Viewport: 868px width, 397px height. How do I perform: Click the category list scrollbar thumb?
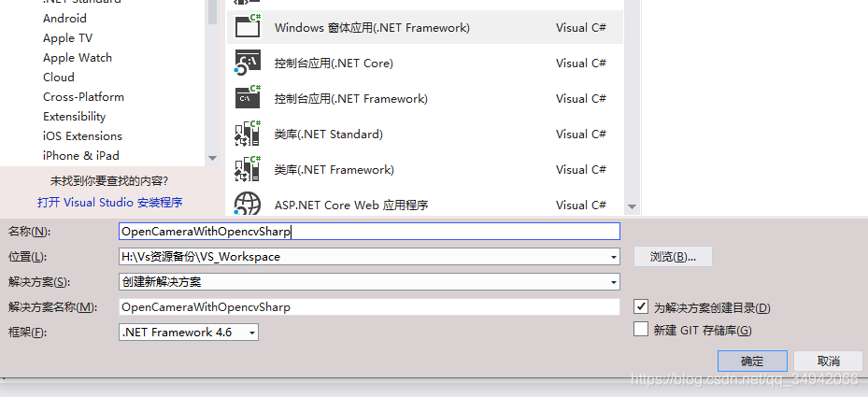pos(213,11)
